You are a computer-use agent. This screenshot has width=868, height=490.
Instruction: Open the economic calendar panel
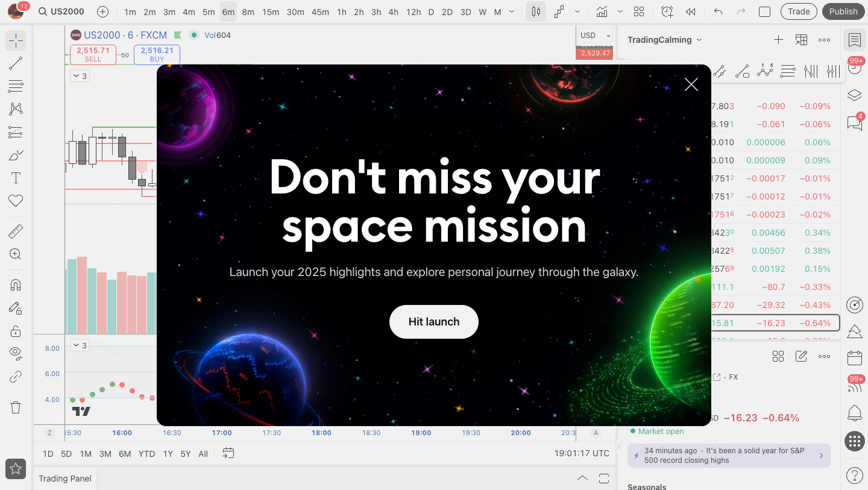(854, 358)
